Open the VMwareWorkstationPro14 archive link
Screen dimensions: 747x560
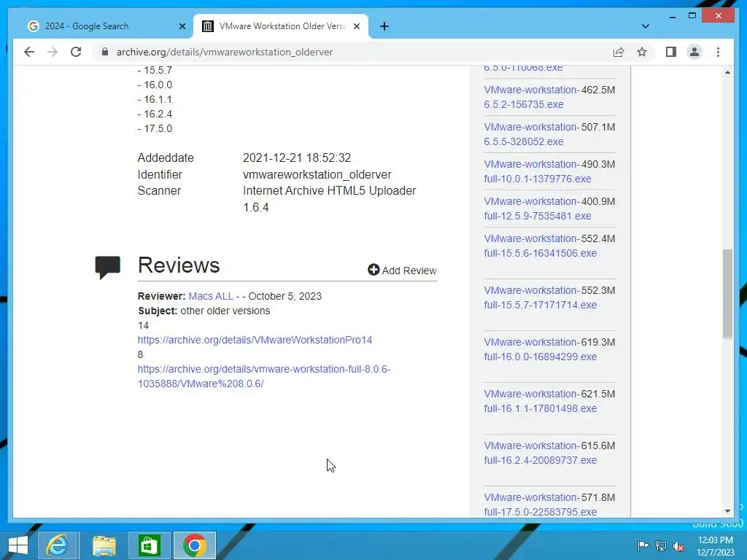click(x=255, y=340)
